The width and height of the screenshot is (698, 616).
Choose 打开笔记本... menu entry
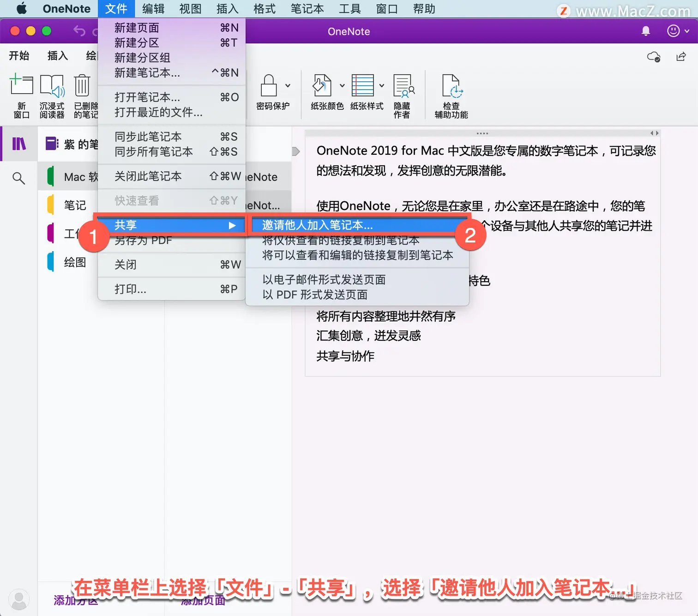(172, 97)
